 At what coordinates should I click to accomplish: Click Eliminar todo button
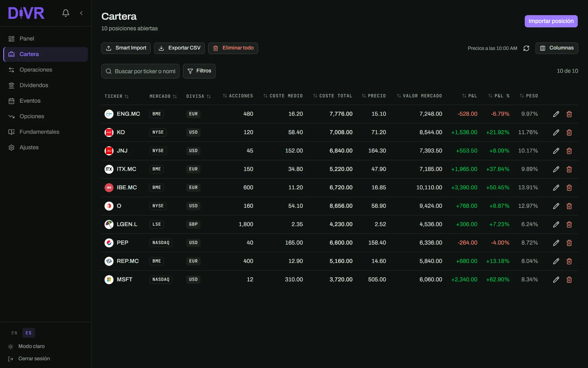[x=233, y=48]
